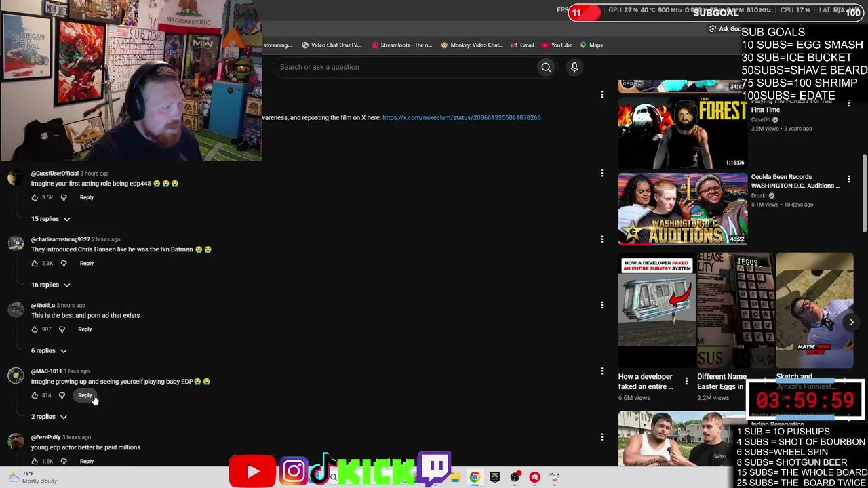Play the Washington D.C. Auditions thumbnail

683,209
